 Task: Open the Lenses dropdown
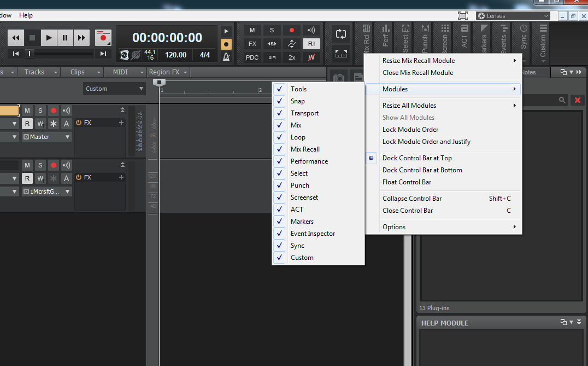[x=513, y=16]
